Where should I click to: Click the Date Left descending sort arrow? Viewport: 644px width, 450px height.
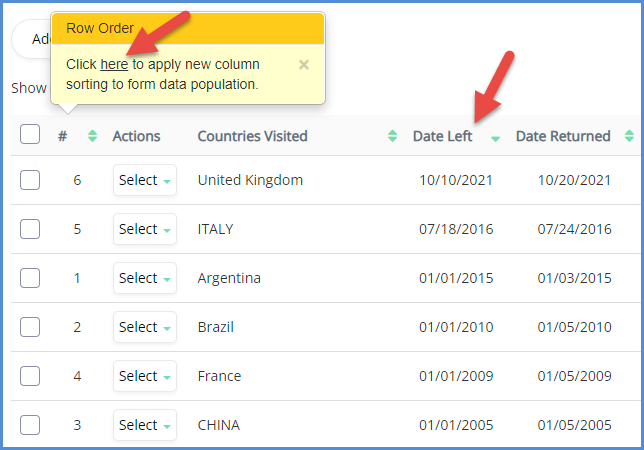point(495,138)
